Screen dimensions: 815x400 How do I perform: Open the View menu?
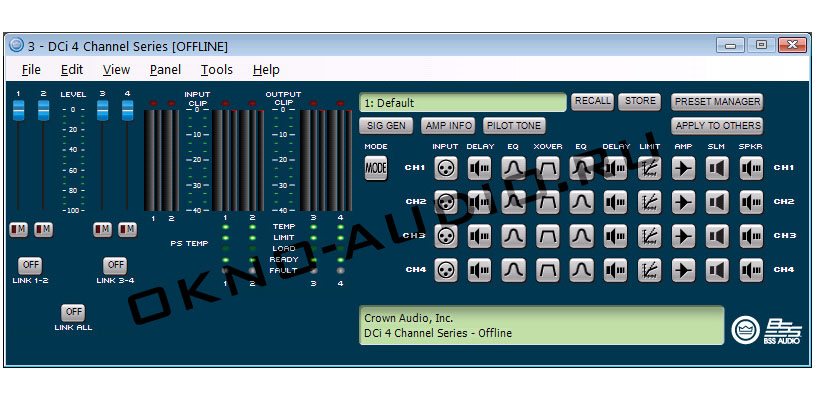[116, 70]
